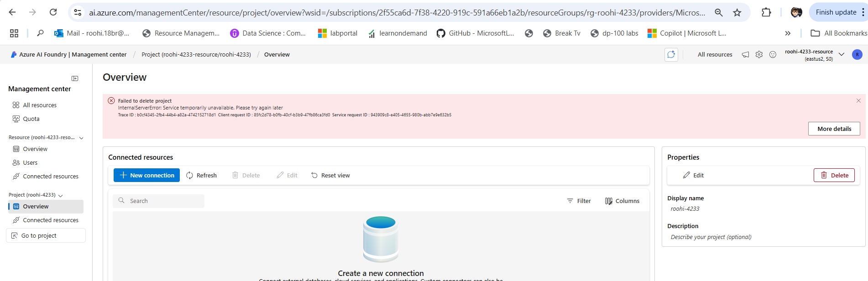Viewport: 868px width, 281px height.
Task: Open project Connected resources in sidebar
Action: coord(51,220)
